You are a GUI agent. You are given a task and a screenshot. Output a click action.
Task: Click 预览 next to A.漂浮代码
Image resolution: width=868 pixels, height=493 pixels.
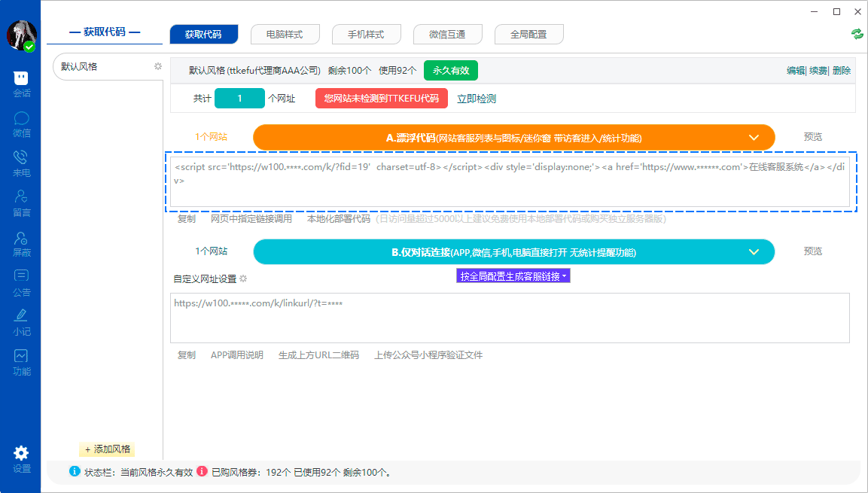(x=812, y=137)
